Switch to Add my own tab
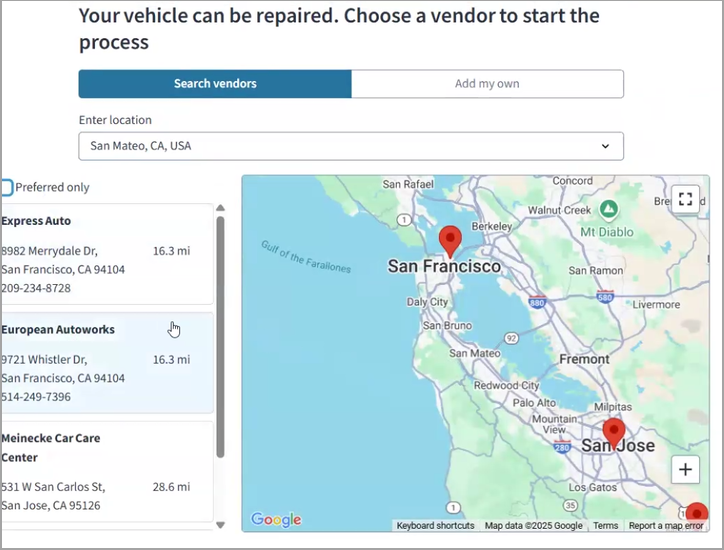 (487, 84)
